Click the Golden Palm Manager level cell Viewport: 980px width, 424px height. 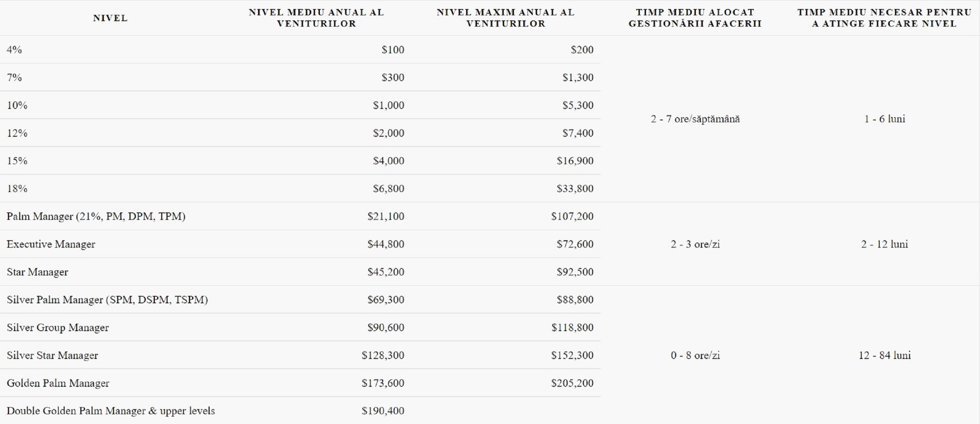tap(58, 383)
